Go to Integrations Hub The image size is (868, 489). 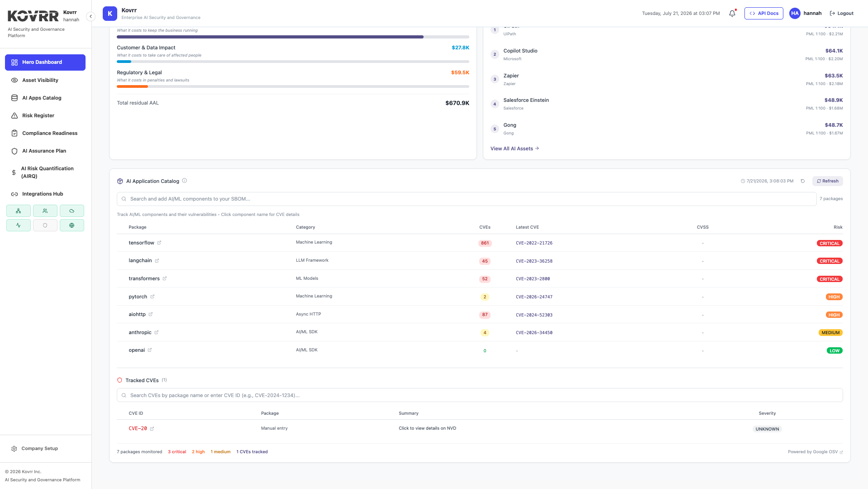pyautogui.click(x=45, y=194)
